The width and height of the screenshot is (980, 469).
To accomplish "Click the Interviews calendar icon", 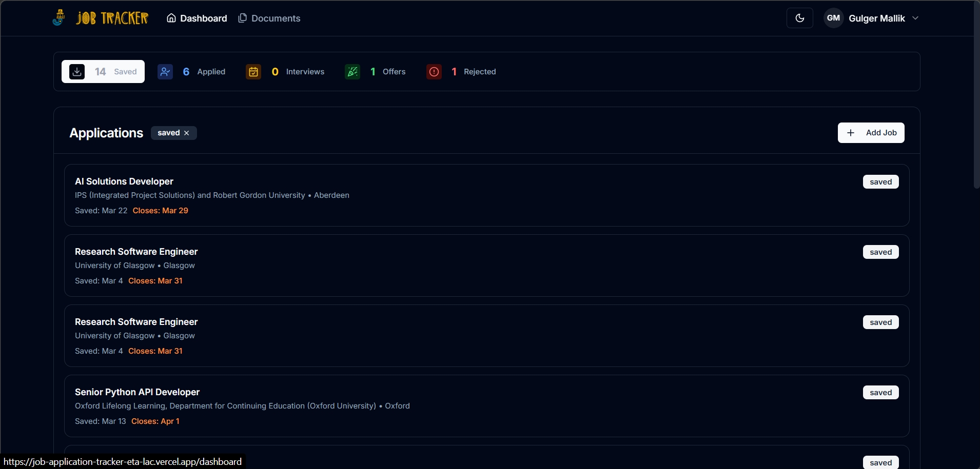I will pyautogui.click(x=253, y=72).
